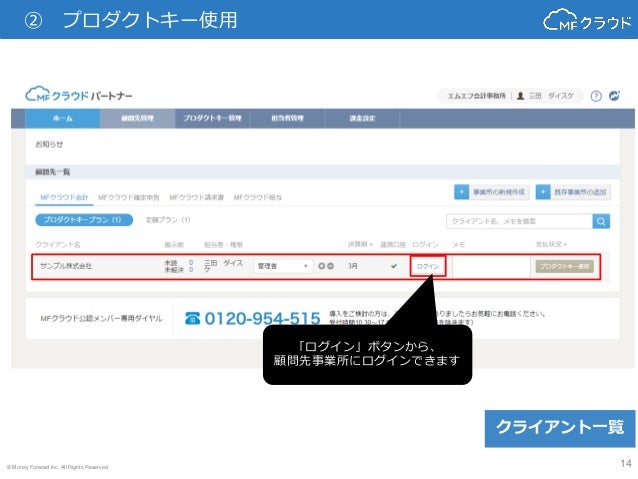
Task: Select the MFクラウド給与 product tab
Action: coord(258,197)
